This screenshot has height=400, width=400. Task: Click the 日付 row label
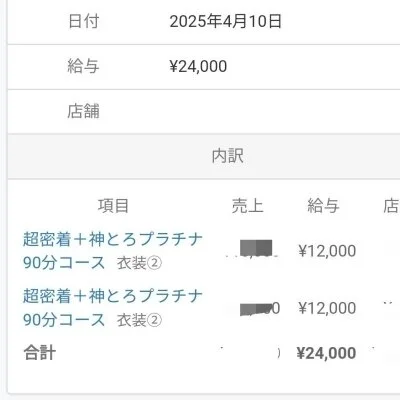(x=83, y=21)
